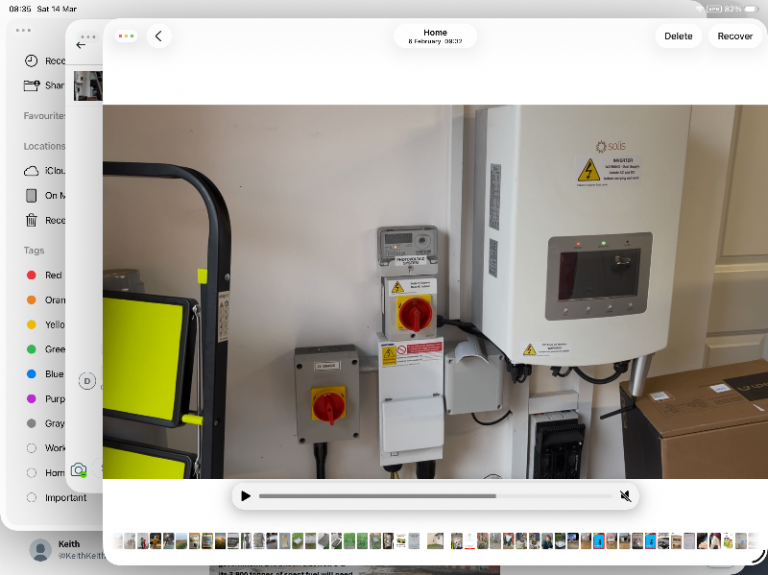
Task: Select iCloud Drive location
Action: click(x=32, y=171)
